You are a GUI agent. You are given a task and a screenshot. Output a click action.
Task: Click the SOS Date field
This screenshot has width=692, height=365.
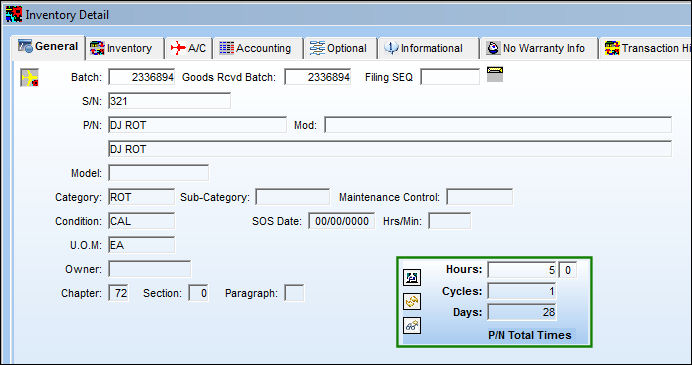point(342,221)
